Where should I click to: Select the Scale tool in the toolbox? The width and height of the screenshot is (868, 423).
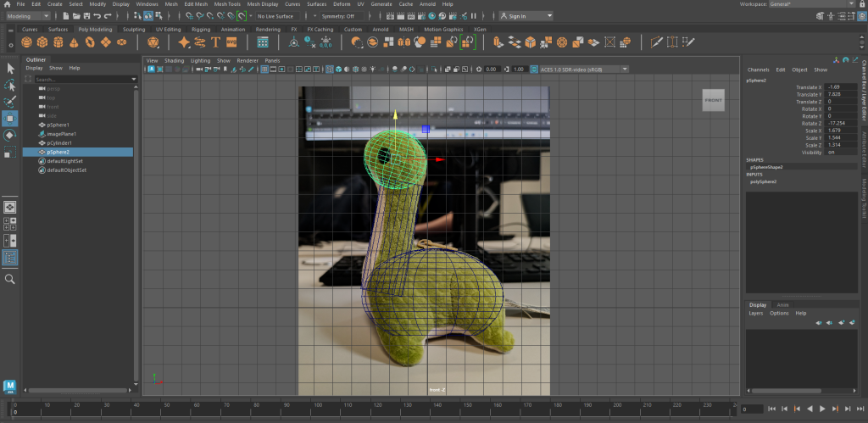tap(10, 152)
